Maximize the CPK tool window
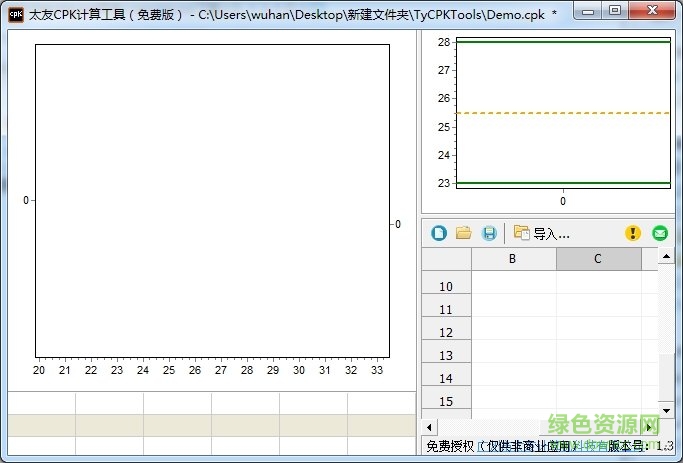Screen dimensions: 683x463 [x=615, y=10]
